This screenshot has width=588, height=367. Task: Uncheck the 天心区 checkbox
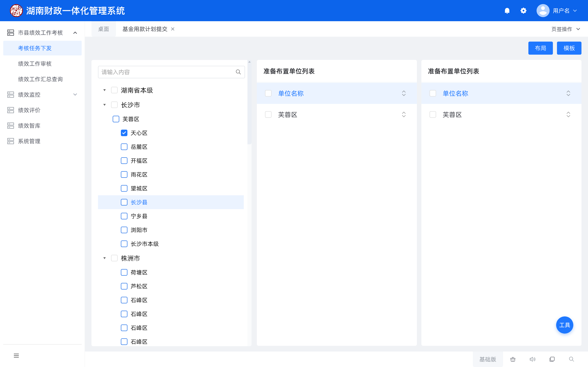pos(124,133)
